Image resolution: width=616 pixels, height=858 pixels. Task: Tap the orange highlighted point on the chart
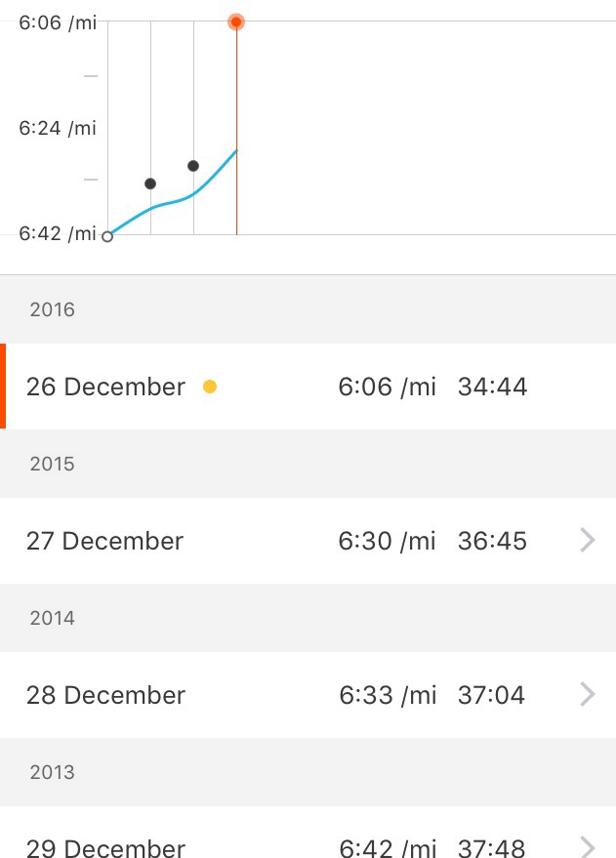(x=235, y=21)
